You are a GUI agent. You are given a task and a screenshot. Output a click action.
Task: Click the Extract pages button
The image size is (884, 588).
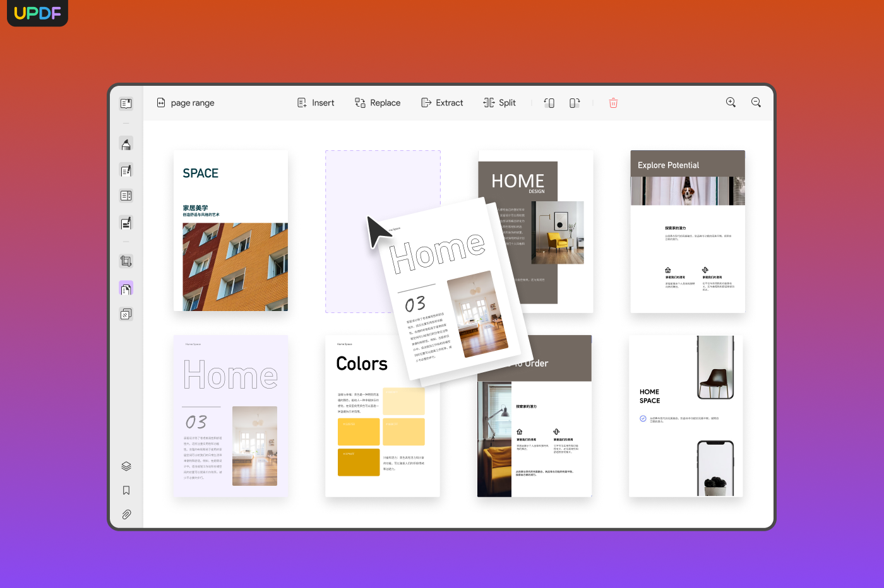coord(442,103)
